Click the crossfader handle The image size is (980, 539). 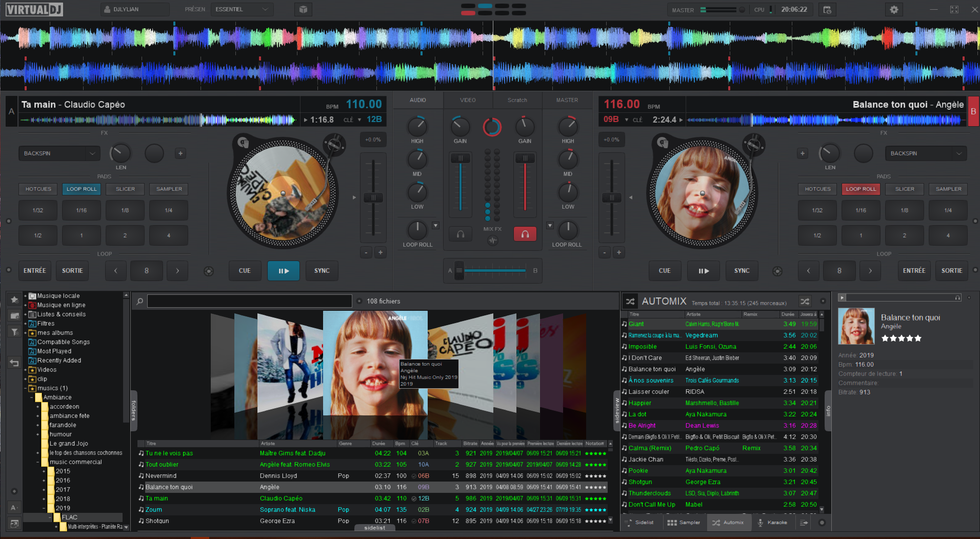click(x=459, y=270)
